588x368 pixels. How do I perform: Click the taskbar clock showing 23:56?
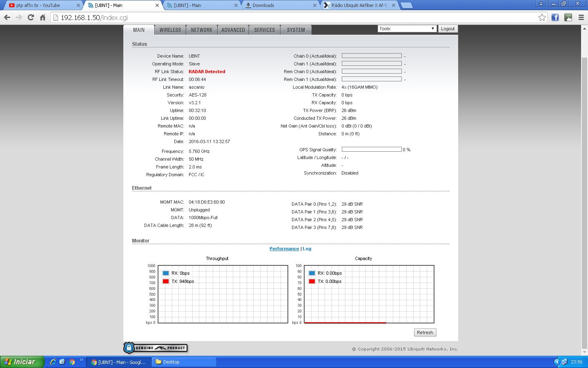pos(577,362)
